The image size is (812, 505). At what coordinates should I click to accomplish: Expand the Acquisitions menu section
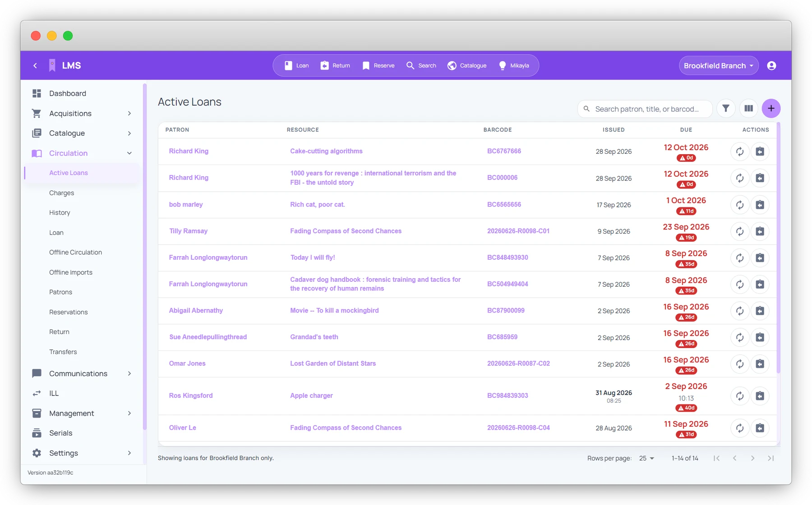tap(129, 113)
